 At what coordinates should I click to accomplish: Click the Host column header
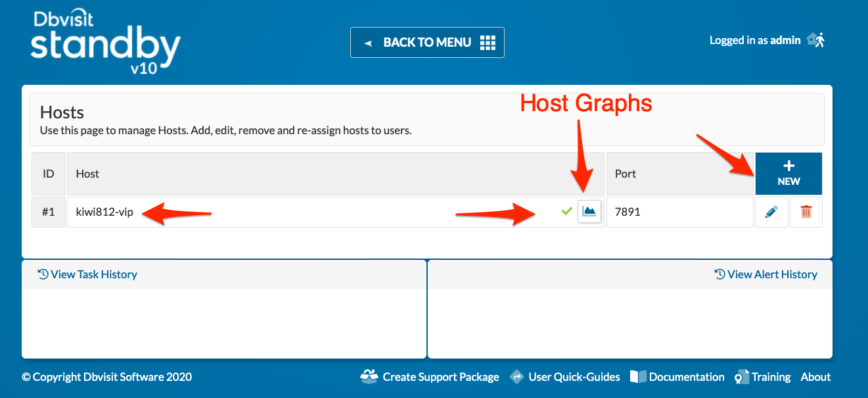(x=335, y=174)
